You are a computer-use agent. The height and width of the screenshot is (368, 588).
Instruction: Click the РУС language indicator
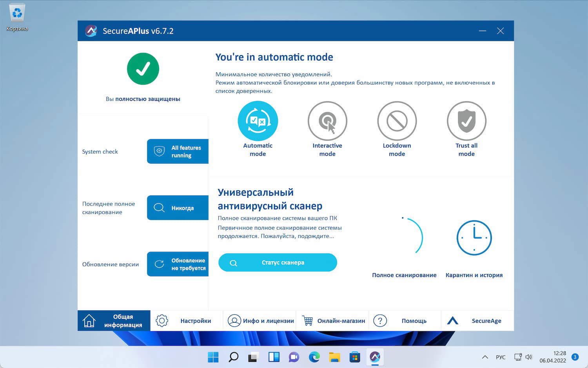[x=501, y=357]
